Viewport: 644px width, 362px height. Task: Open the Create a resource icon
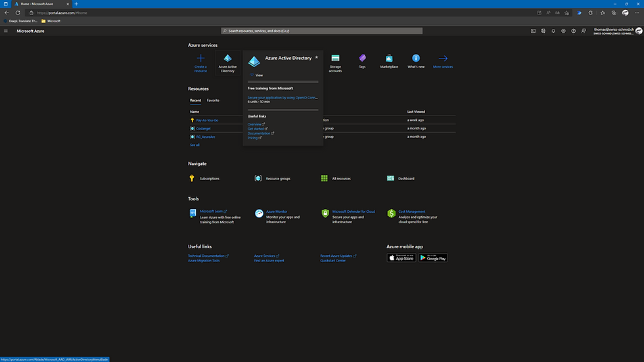click(200, 58)
